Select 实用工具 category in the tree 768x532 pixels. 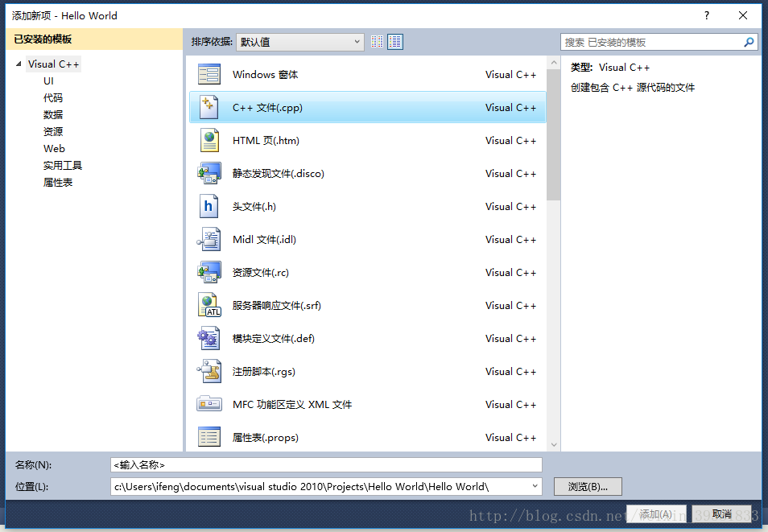[63, 166]
